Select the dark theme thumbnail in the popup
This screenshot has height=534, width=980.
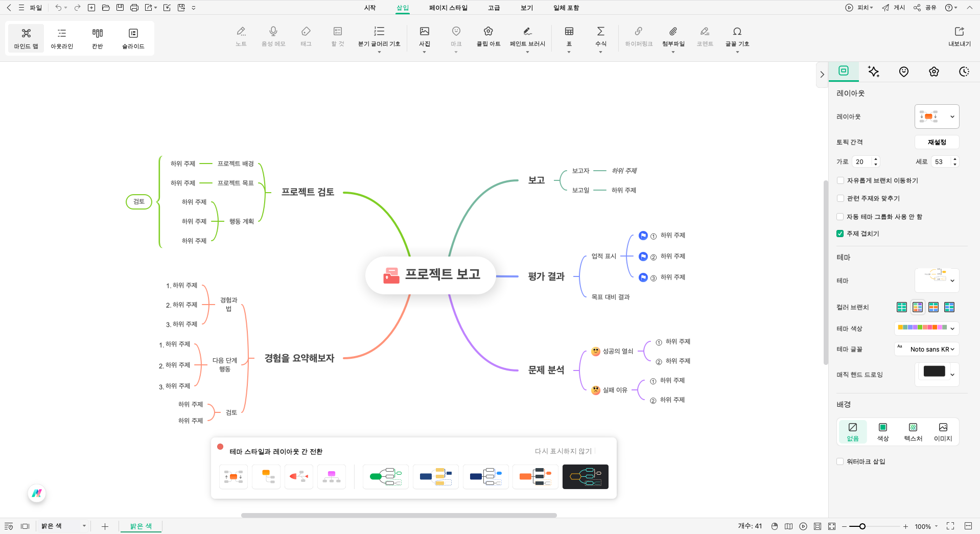[585, 477]
